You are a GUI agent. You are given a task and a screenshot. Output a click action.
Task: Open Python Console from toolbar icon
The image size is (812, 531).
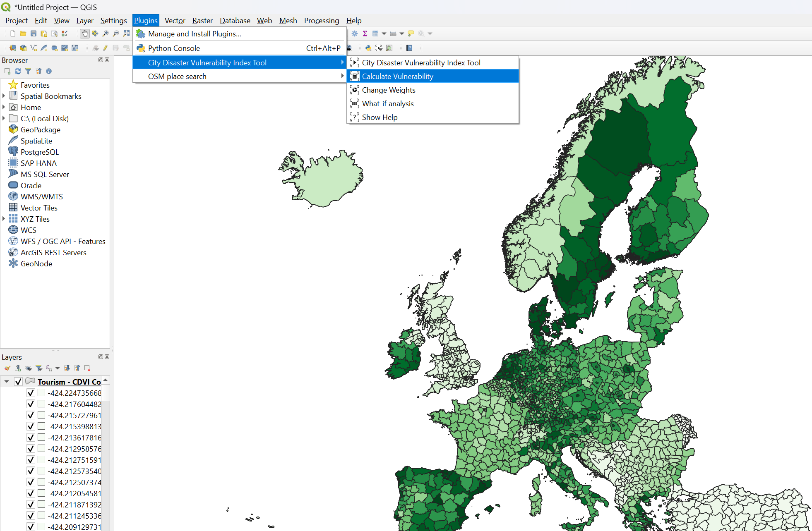(368, 48)
